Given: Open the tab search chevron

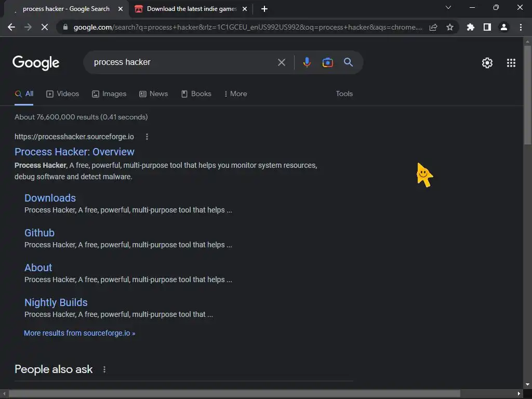Looking at the screenshot, I should 448,7.
